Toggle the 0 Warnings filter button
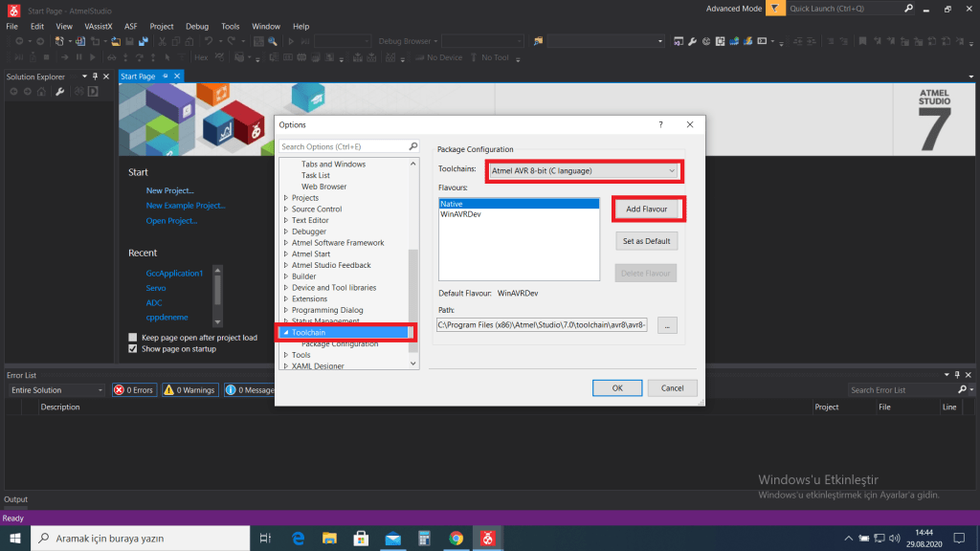The image size is (980, 551). point(189,390)
